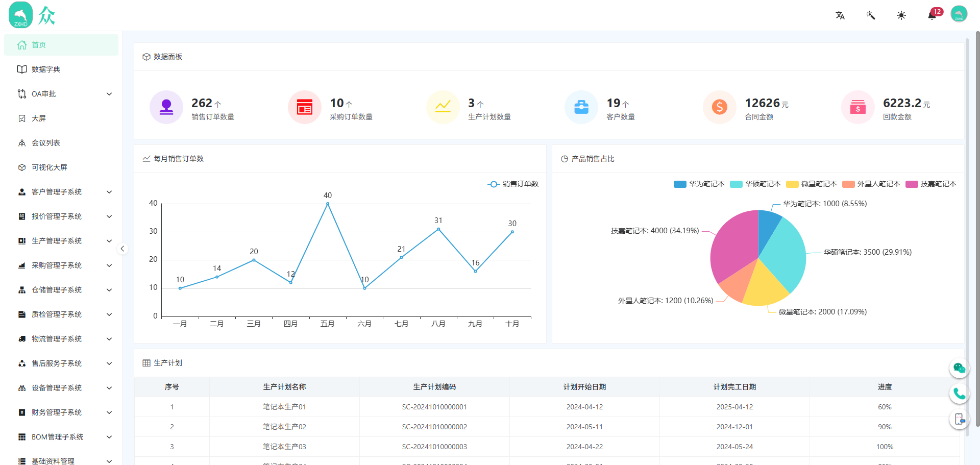Viewport: 980px width, 465px height.
Task: Click the magic wand theme icon
Action: (x=871, y=15)
